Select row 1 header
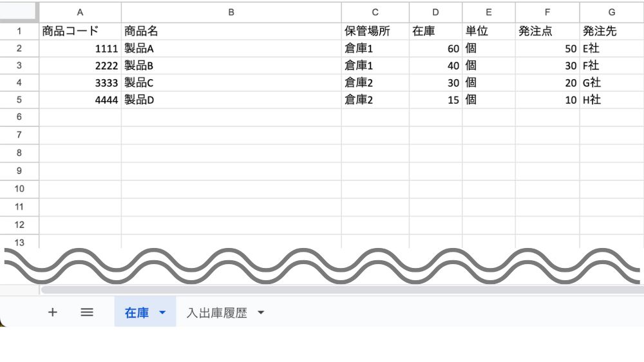The width and height of the screenshot is (644, 362). point(19,31)
